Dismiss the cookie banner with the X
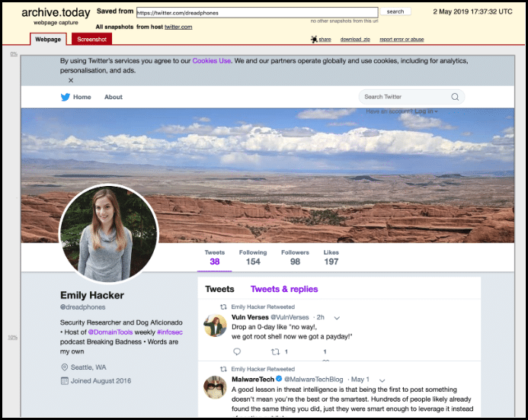Image resolution: width=528 pixels, height=420 pixels. (71, 80)
